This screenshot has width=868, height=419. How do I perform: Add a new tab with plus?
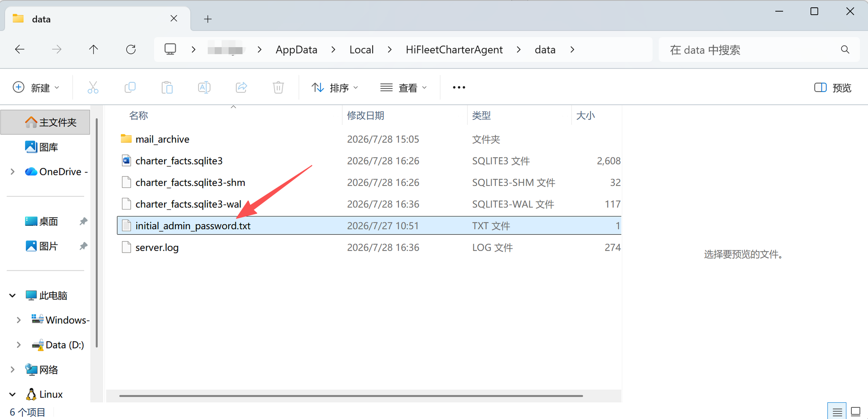(208, 19)
